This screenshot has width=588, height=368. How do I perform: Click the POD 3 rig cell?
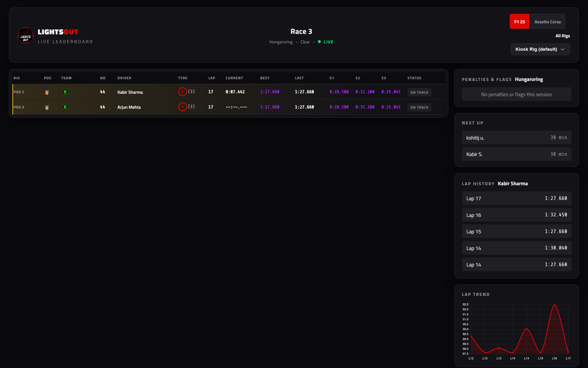click(x=27, y=107)
